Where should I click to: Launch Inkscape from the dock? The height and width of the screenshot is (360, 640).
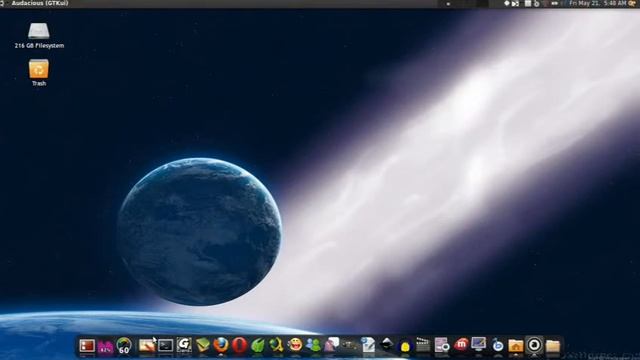click(387, 345)
